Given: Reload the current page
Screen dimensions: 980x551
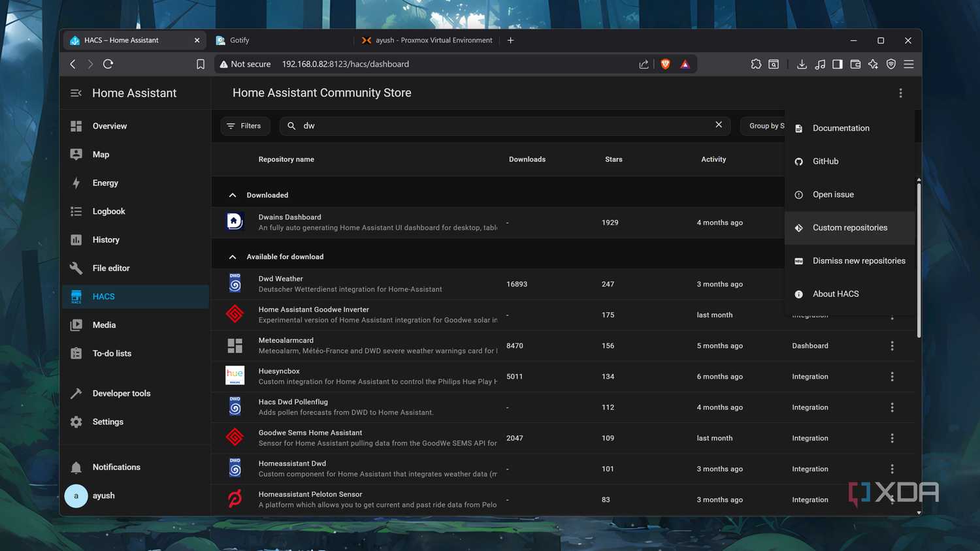Looking at the screenshot, I should coord(108,64).
